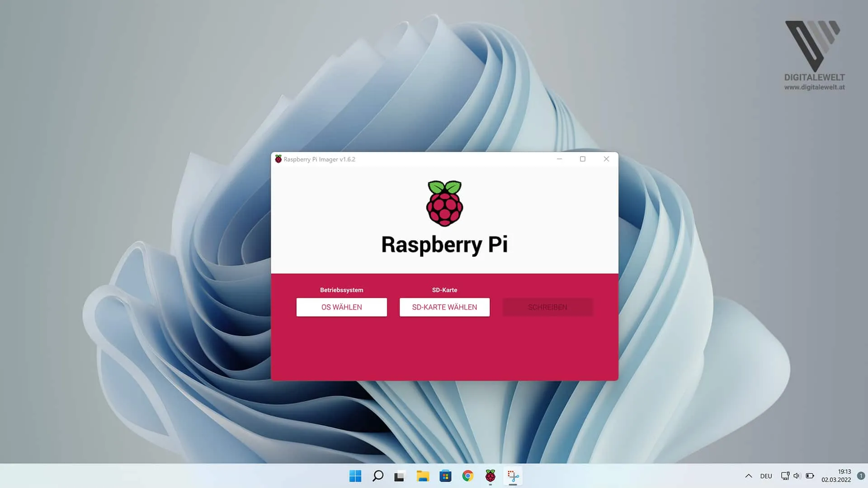Close the Raspberry Pi Imager window
The image size is (868, 488).
[x=606, y=159]
